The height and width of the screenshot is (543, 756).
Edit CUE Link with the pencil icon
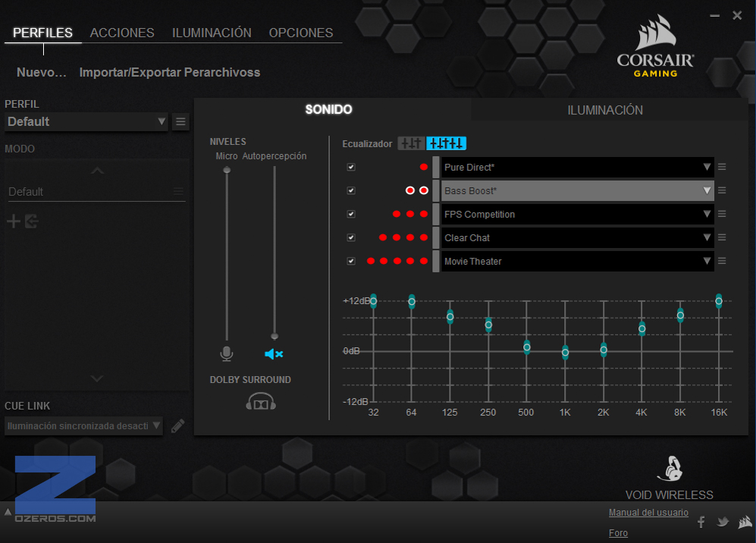coord(177,425)
